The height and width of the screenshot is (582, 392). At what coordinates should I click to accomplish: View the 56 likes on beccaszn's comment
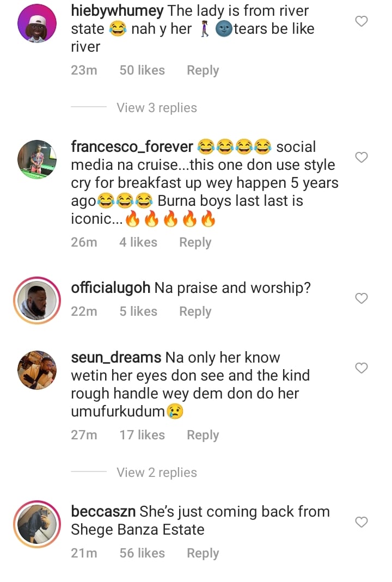click(x=142, y=553)
